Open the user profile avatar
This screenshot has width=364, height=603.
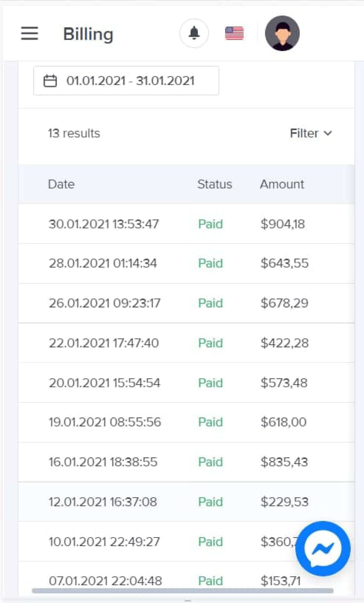pyautogui.click(x=282, y=33)
